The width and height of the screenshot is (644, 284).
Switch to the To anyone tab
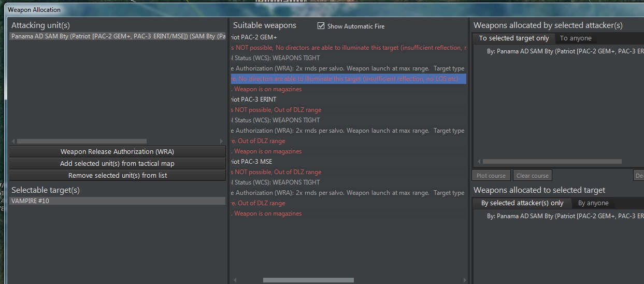coord(575,38)
